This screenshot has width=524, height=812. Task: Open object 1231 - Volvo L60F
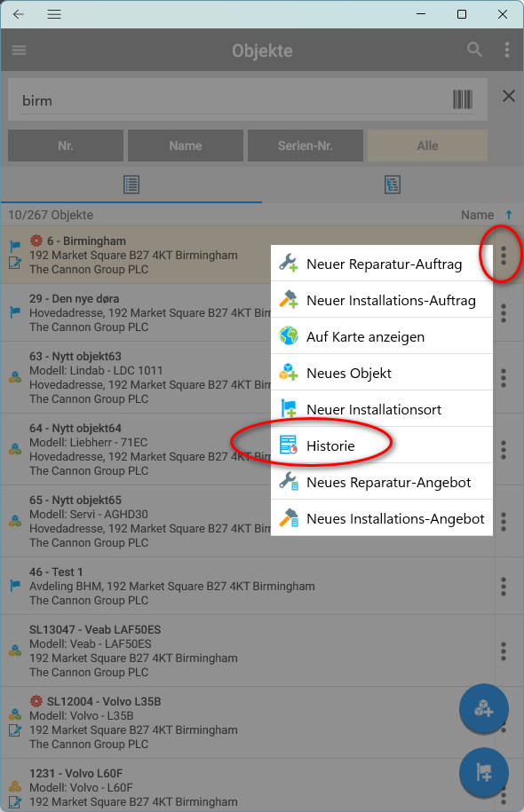(x=248, y=785)
